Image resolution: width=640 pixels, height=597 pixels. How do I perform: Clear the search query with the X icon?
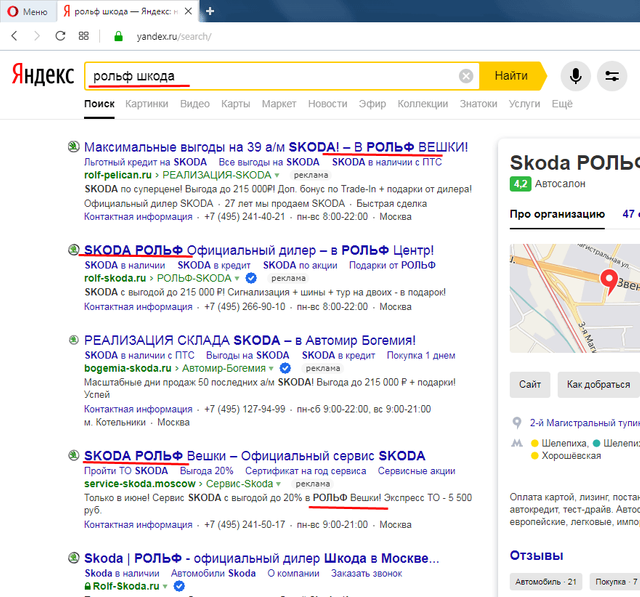(x=466, y=76)
